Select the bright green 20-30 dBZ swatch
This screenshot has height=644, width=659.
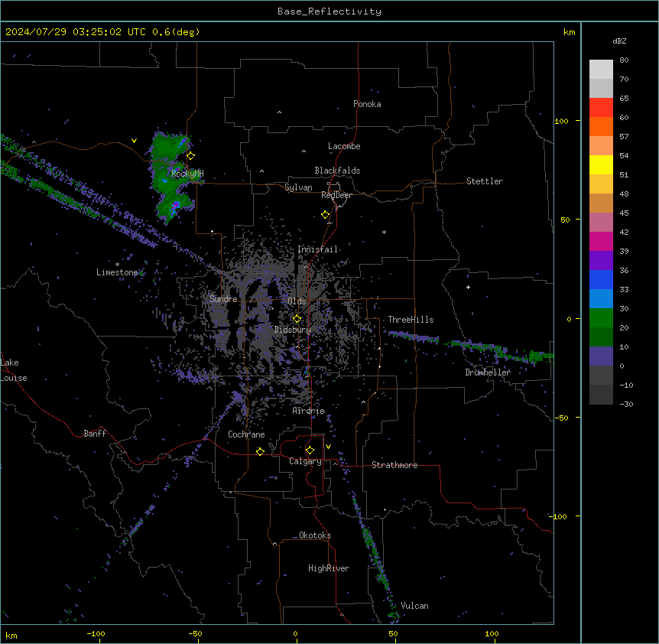pos(601,318)
